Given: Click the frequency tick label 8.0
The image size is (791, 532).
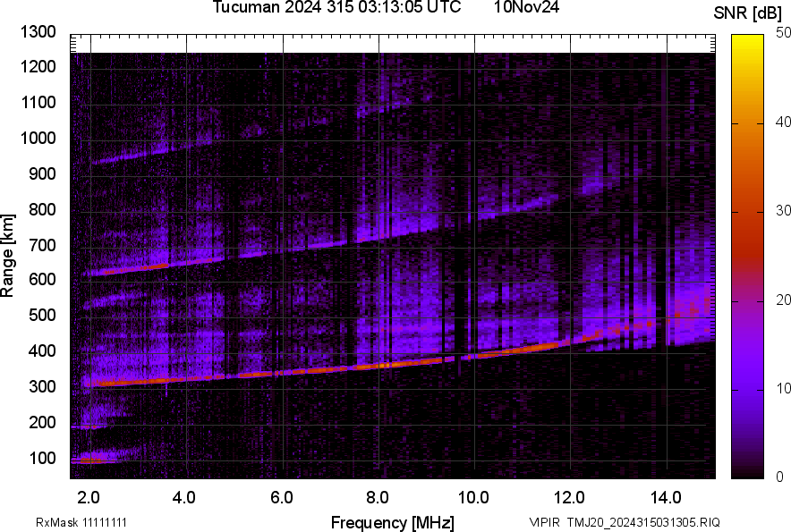Looking at the screenshot, I should coord(378,498).
